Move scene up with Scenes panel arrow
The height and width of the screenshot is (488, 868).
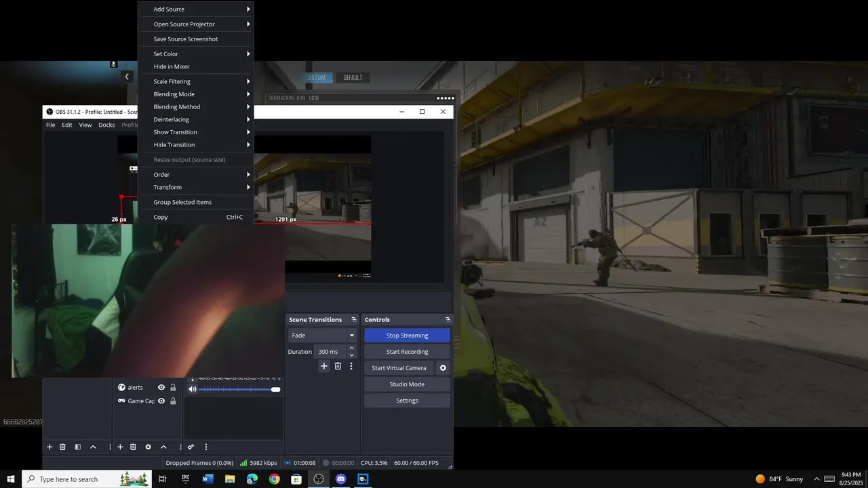point(93,447)
